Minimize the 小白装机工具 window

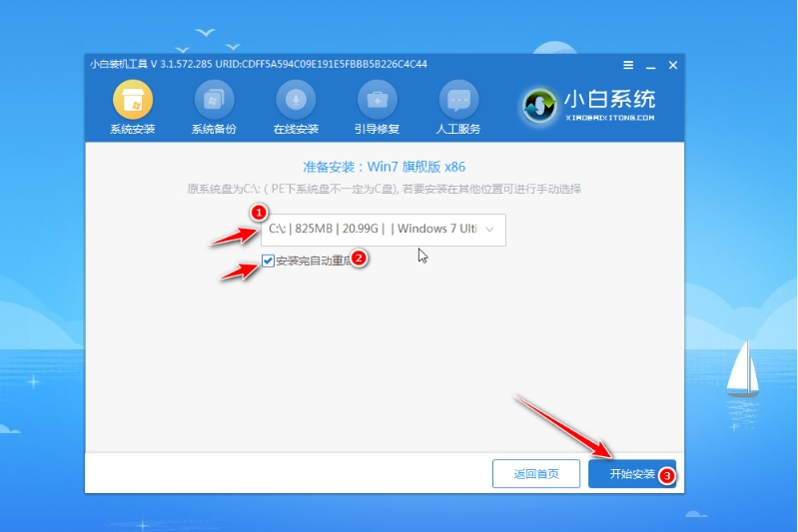pos(650,65)
